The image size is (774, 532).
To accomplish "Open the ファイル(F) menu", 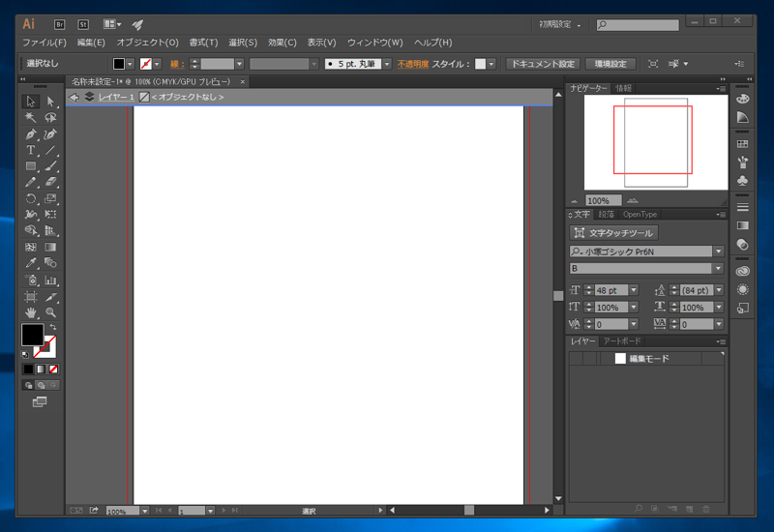I will tap(44, 43).
